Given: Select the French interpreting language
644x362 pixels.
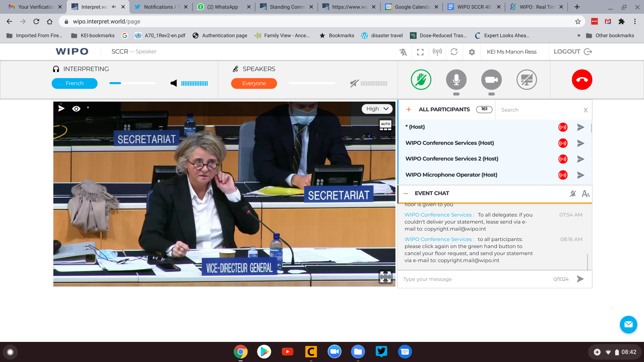Looking at the screenshot, I should pyautogui.click(x=74, y=83).
